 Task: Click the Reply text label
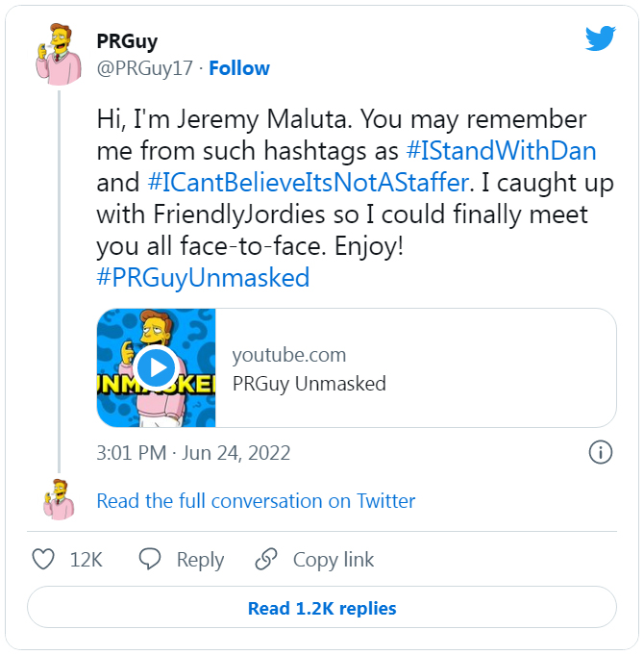200,560
